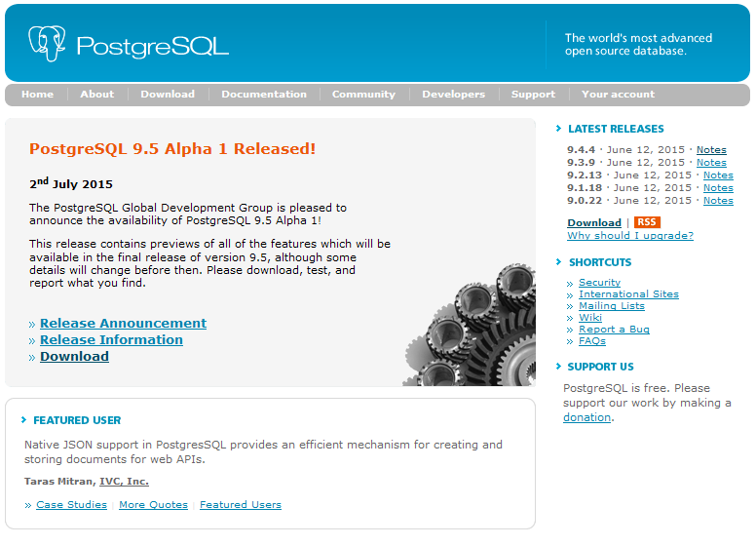Open release Notes for version 9.0.22
Image resolution: width=756 pixels, height=546 pixels.
tap(718, 200)
